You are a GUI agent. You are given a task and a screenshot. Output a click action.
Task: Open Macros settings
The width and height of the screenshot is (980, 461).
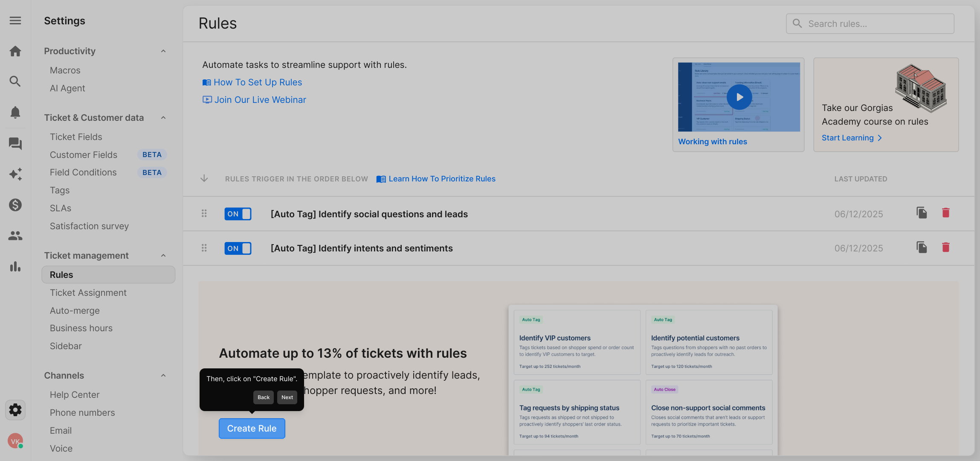click(65, 70)
